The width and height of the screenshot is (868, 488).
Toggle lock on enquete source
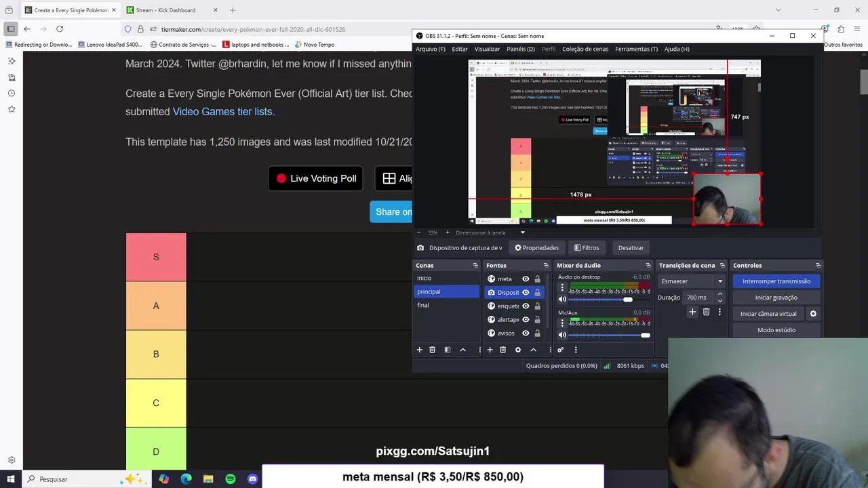tap(538, 306)
